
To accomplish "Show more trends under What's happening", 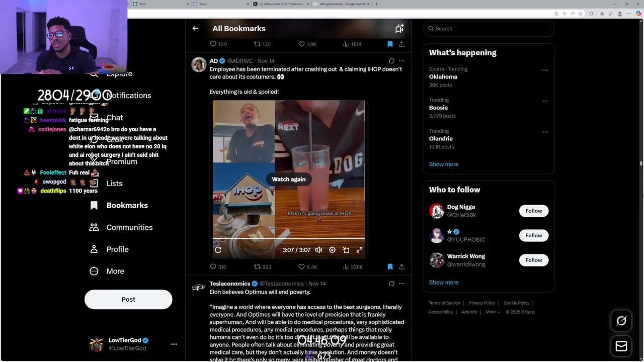I will [444, 164].
